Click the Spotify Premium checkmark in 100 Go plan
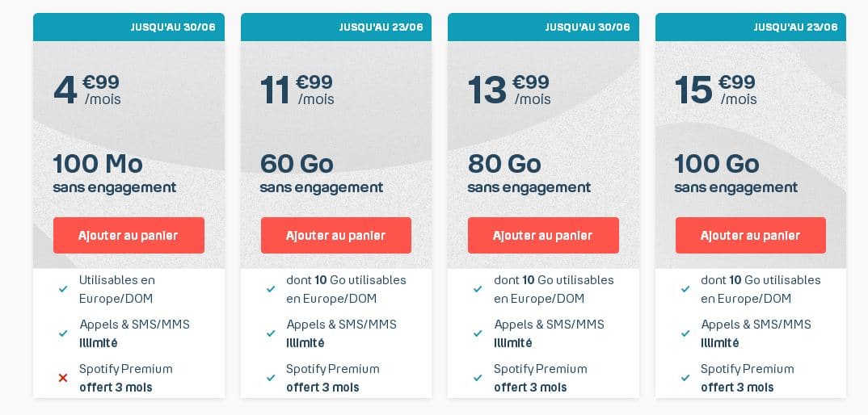Screen dimensions: 868x415 (685, 378)
